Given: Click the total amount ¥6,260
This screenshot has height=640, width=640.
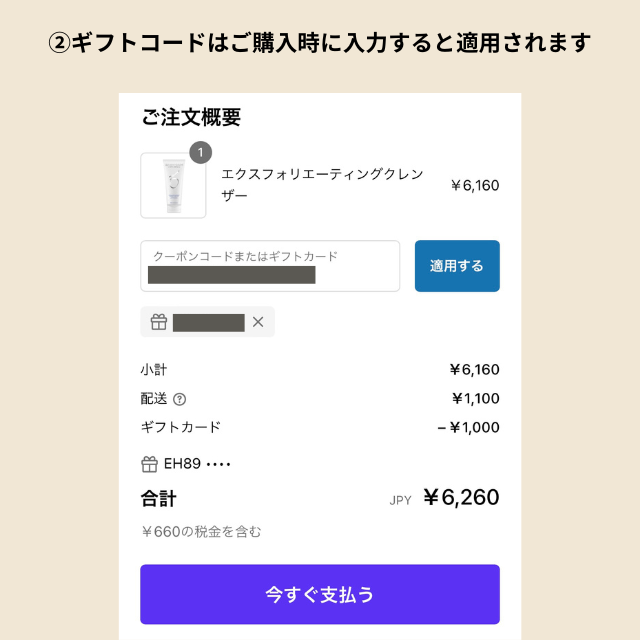Looking at the screenshot, I should [461, 497].
